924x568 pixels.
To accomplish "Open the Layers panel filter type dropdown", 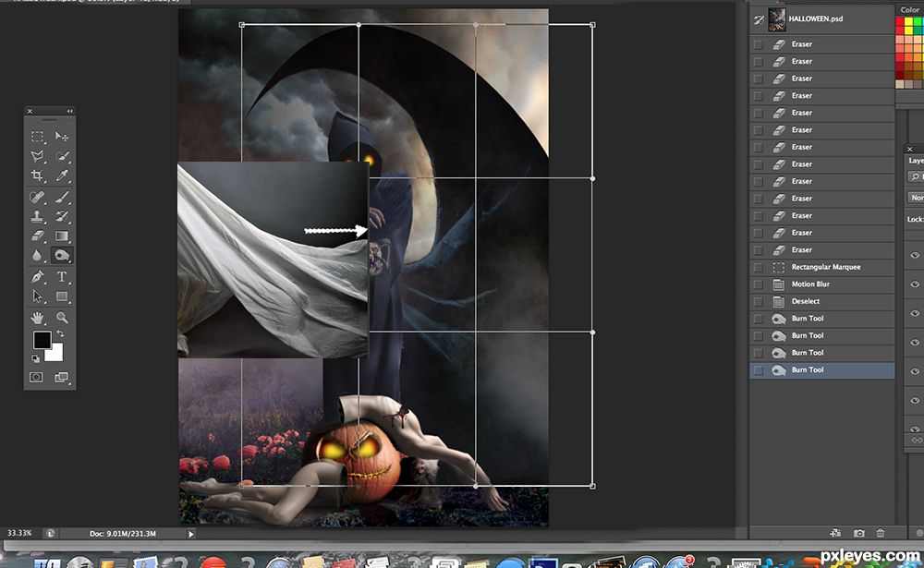I will (x=915, y=176).
